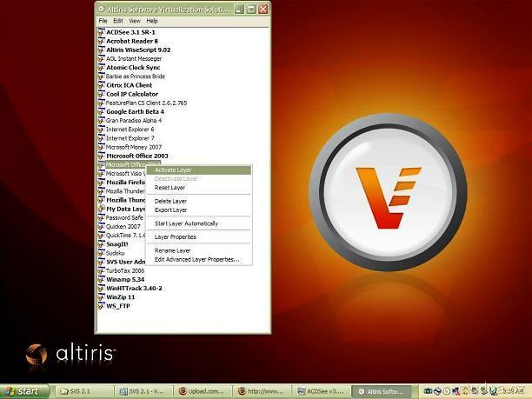This screenshot has height=399, width=532.
Task: Click the Altiris WiseScript 9.02 layer icon
Action: tap(101, 50)
